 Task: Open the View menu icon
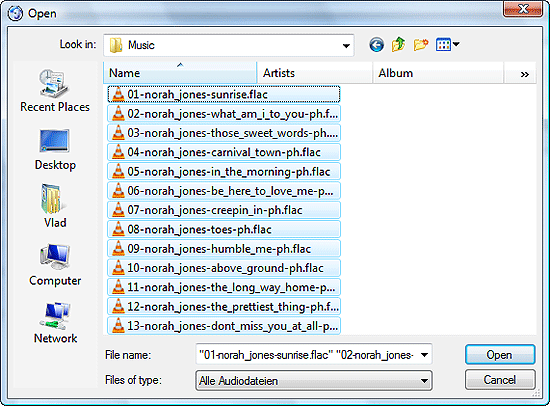[447, 45]
